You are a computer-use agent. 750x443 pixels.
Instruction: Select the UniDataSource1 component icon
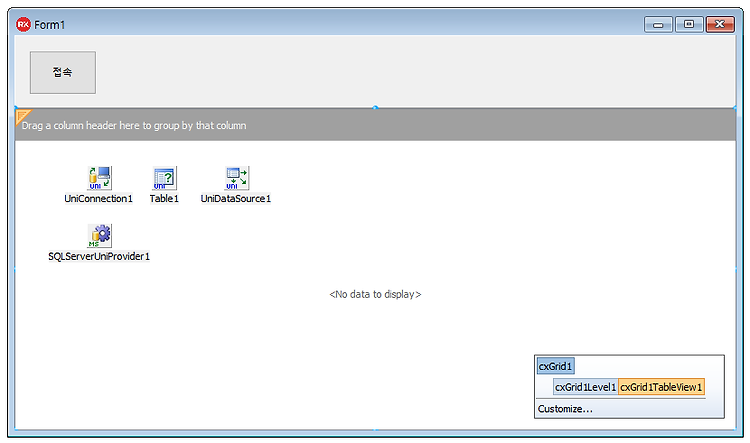point(237,178)
